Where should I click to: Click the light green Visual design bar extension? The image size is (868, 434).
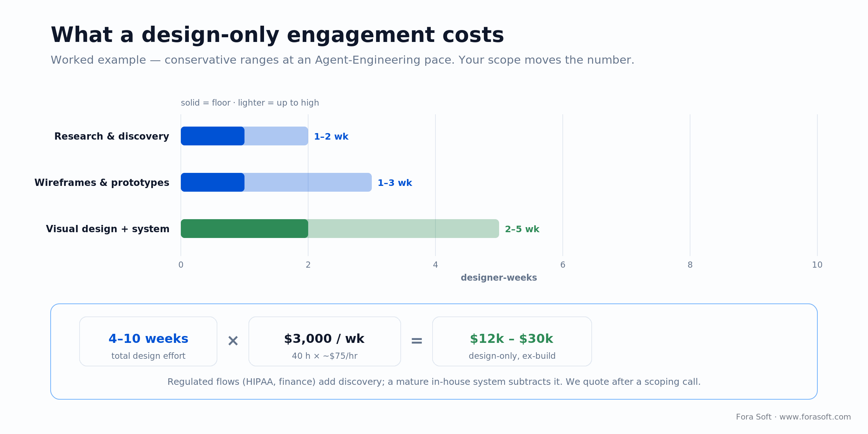tap(404, 229)
